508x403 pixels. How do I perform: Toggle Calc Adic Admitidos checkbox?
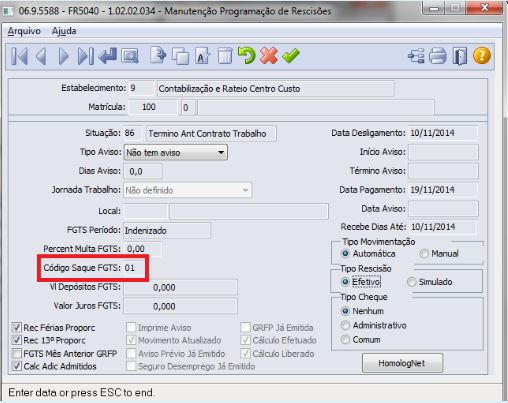pyautogui.click(x=16, y=366)
